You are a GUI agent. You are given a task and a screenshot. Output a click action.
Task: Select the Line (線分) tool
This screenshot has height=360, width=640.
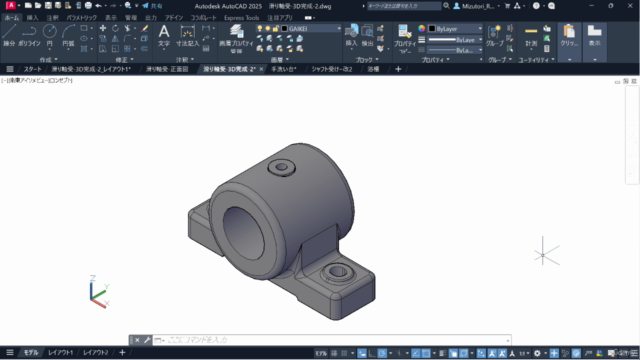click(9, 35)
